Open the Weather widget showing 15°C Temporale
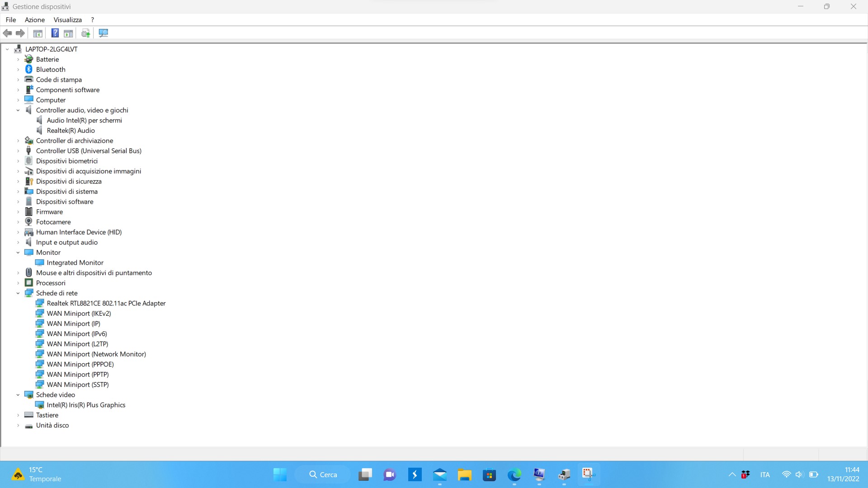This screenshot has width=868, height=488. coord(36,474)
